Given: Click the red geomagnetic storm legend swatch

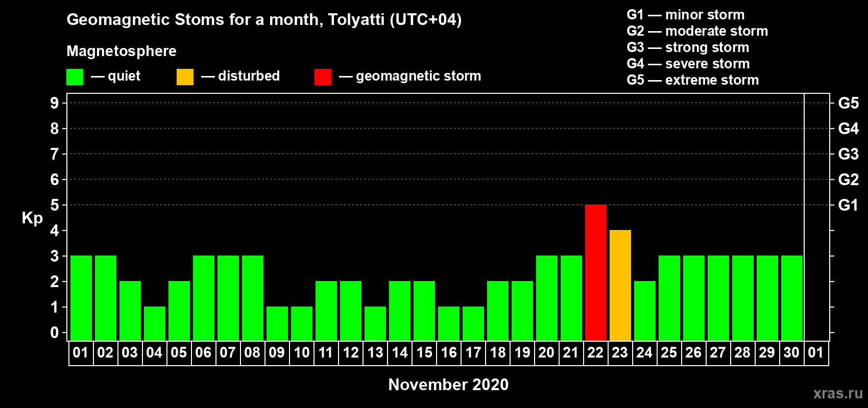Looking at the screenshot, I should point(323,77).
